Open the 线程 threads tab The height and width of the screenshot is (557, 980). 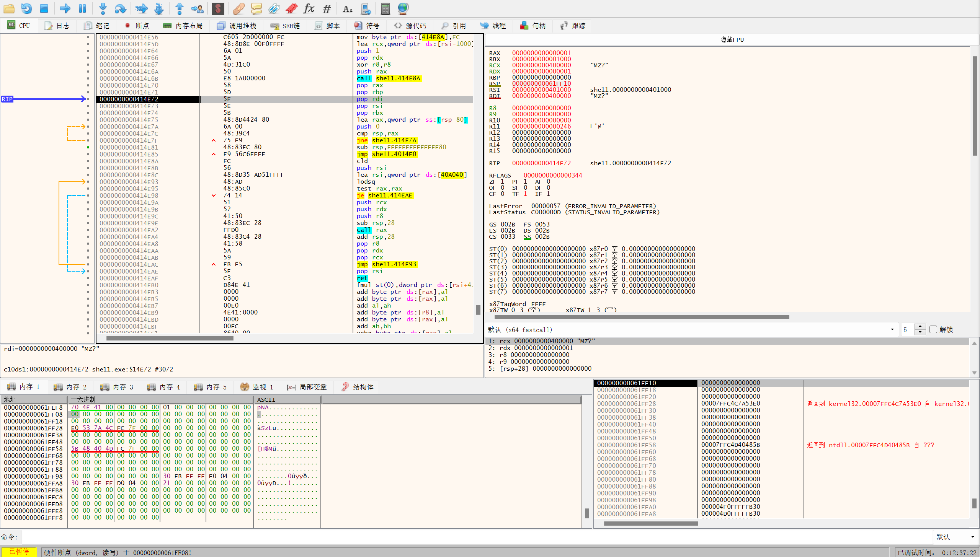coord(493,26)
